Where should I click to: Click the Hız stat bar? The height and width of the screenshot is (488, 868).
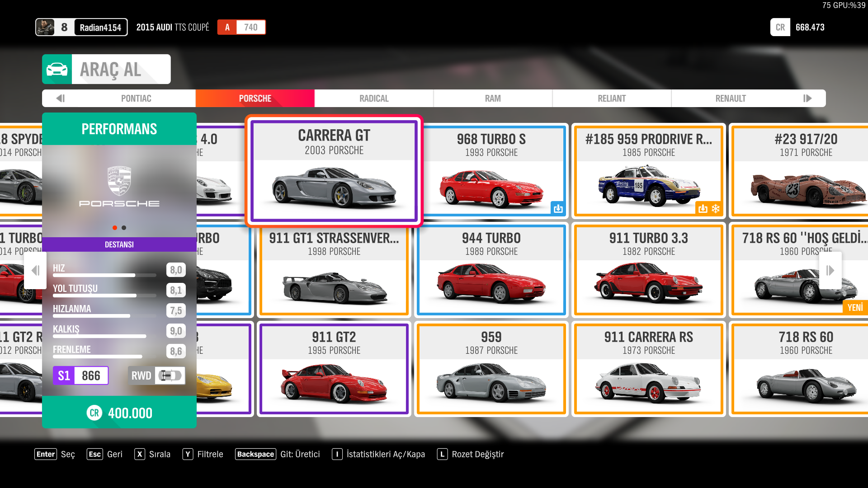(104, 275)
